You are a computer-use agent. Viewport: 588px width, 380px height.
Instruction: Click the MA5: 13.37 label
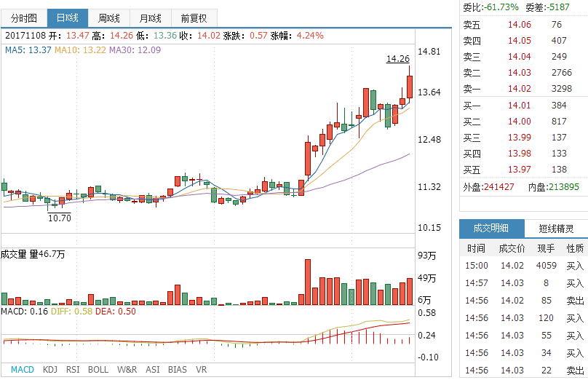[x=28, y=50]
